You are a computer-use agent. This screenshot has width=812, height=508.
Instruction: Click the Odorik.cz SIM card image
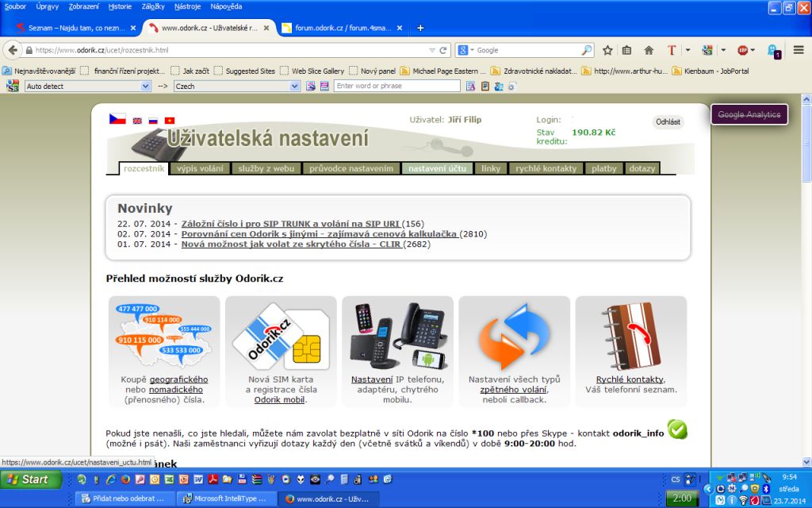click(281, 337)
